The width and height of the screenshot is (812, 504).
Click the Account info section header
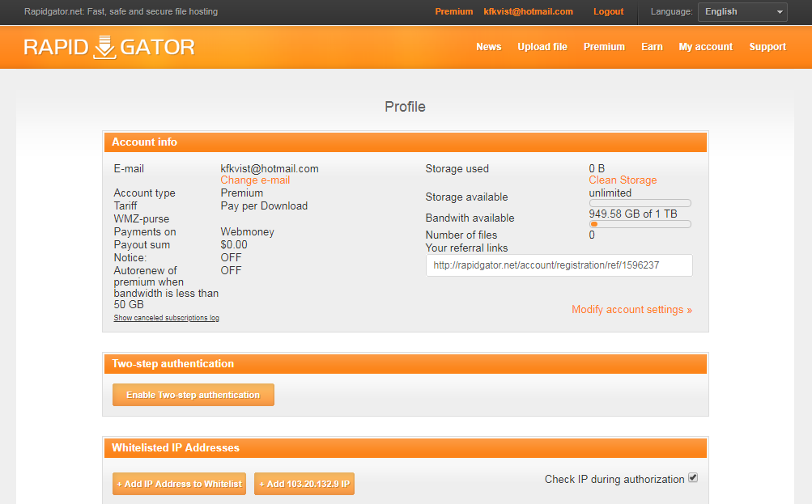[406, 142]
